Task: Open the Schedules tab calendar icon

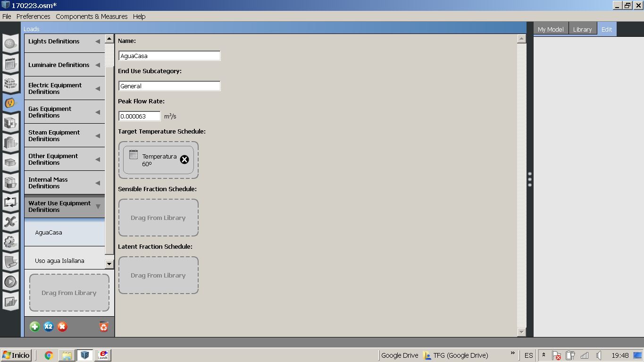Action: 10,64
